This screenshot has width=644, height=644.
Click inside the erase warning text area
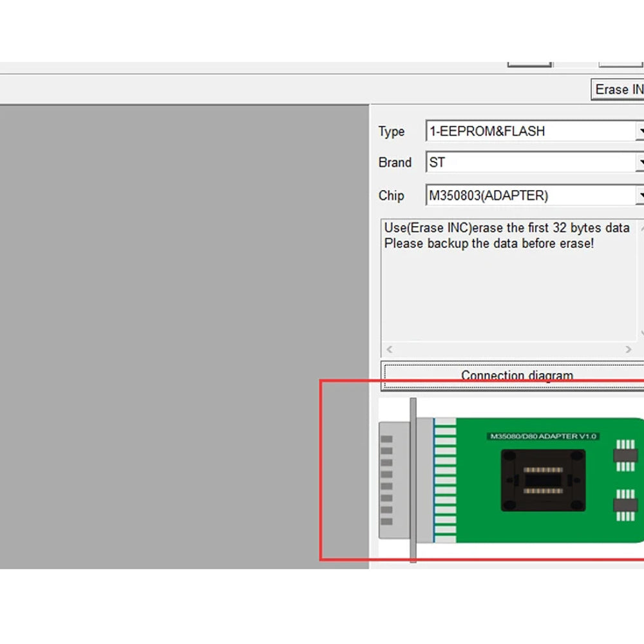(509, 283)
